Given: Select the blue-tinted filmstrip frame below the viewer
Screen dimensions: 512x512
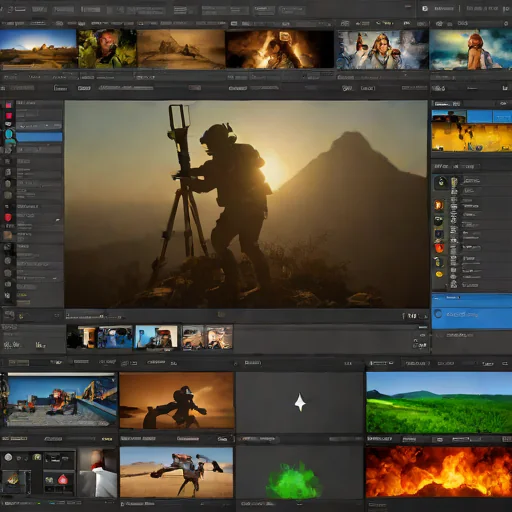Looking at the screenshot, I should coord(115,337).
